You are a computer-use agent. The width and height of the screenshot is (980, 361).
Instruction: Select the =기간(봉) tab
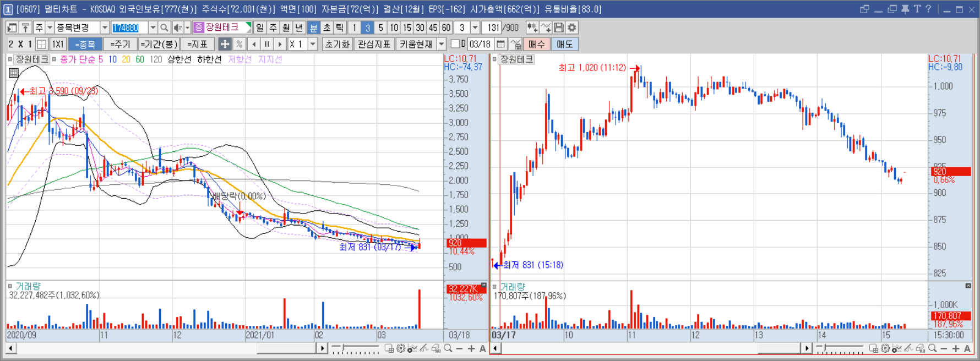[159, 44]
